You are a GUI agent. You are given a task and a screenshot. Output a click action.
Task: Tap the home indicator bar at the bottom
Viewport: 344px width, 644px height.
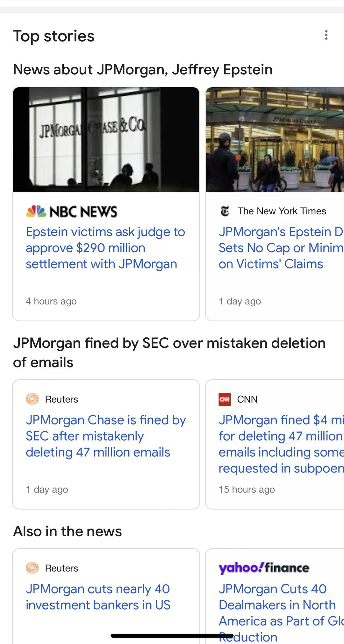pyautogui.click(x=172, y=636)
